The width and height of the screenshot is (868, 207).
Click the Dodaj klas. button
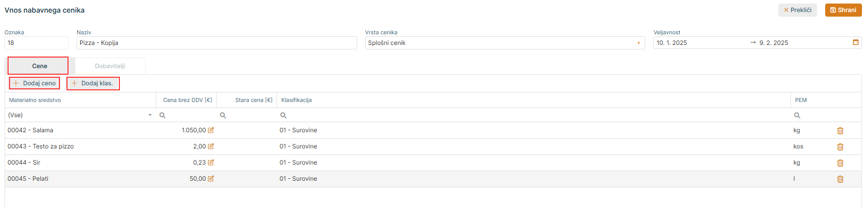tap(93, 83)
